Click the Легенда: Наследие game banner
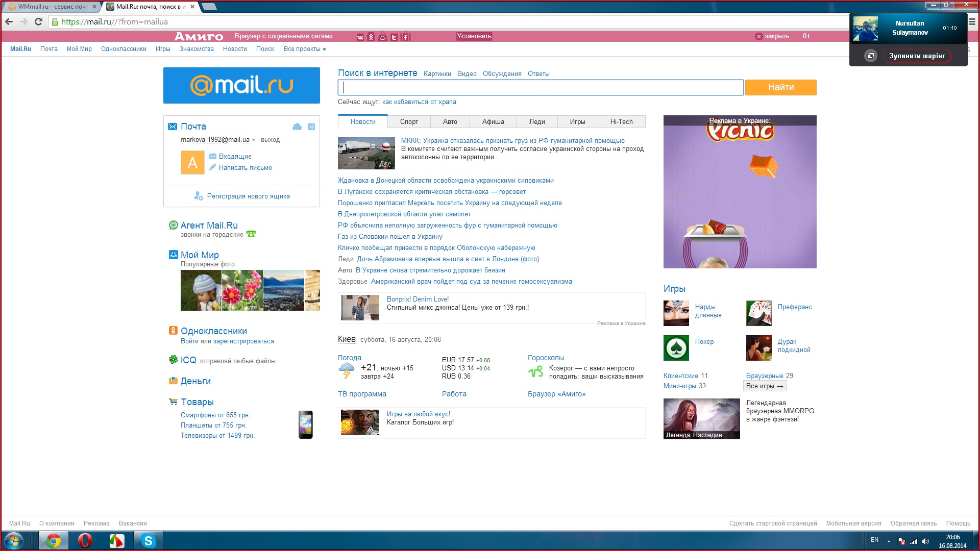Image resolution: width=980 pixels, height=551 pixels. (701, 419)
